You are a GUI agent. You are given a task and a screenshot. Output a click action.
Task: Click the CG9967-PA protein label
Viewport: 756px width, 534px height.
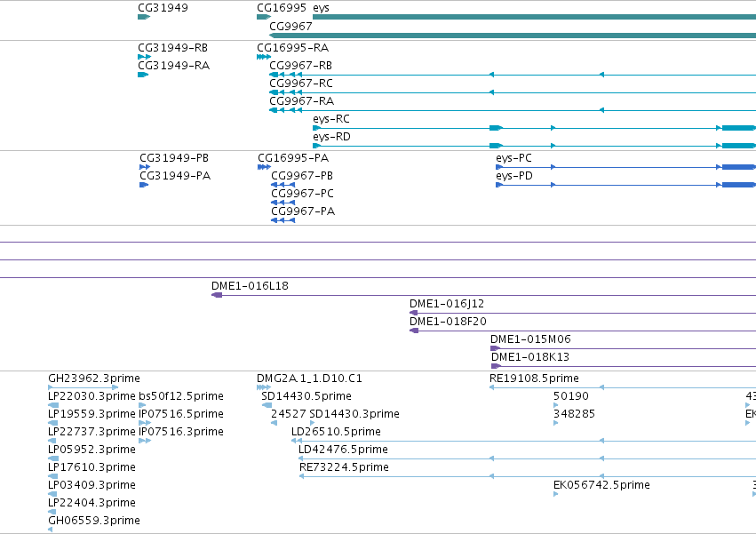tap(303, 211)
